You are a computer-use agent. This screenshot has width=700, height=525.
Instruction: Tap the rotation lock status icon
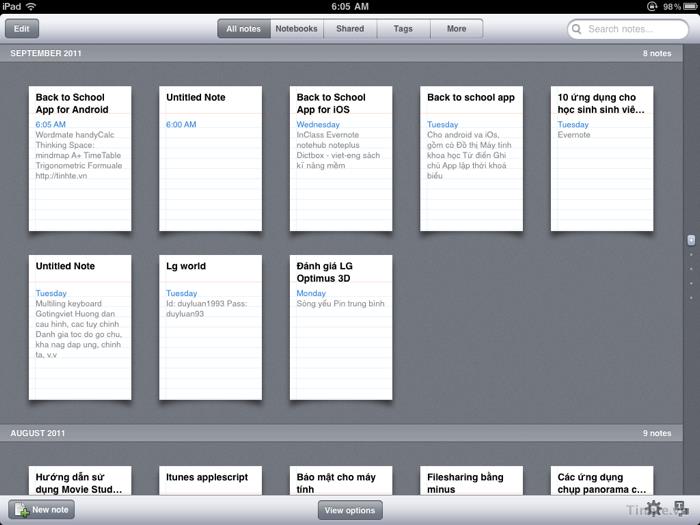coord(652,6)
